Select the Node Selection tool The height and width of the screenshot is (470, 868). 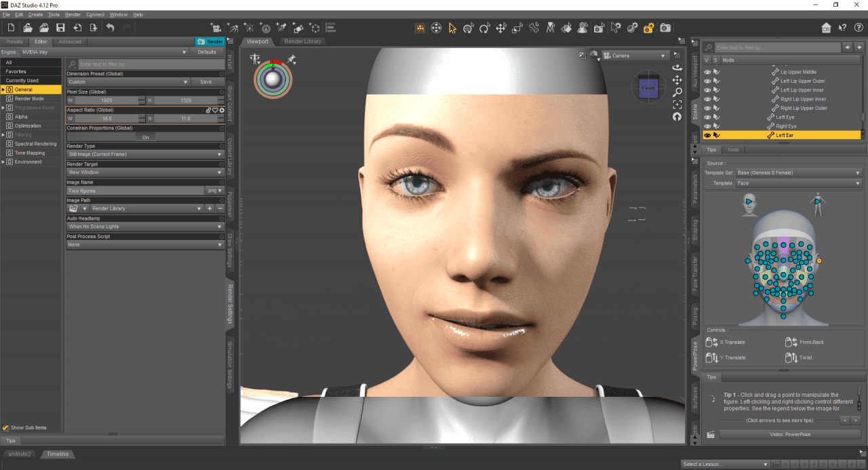[x=453, y=28]
